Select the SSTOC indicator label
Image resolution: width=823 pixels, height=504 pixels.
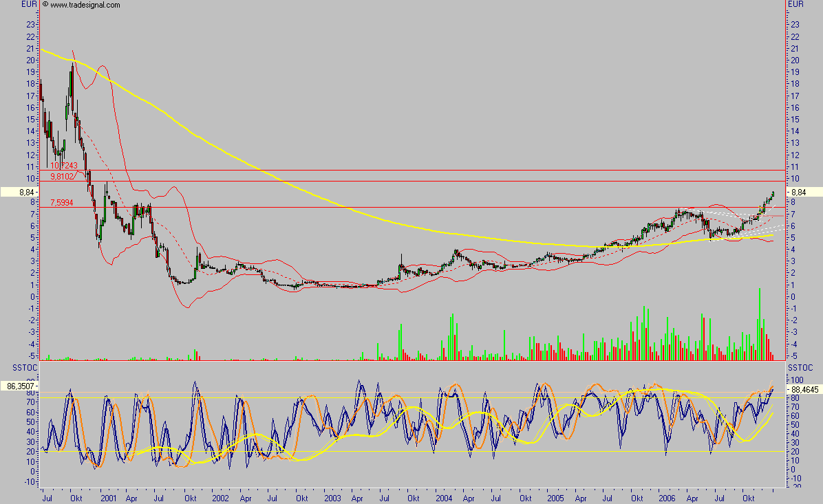pyautogui.click(x=15, y=368)
